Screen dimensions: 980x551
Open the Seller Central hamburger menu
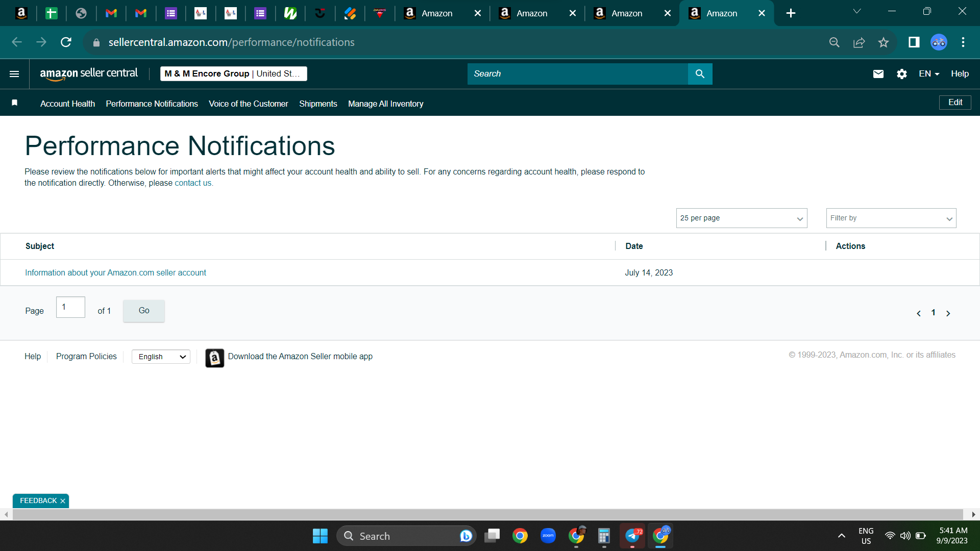pyautogui.click(x=14, y=74)
